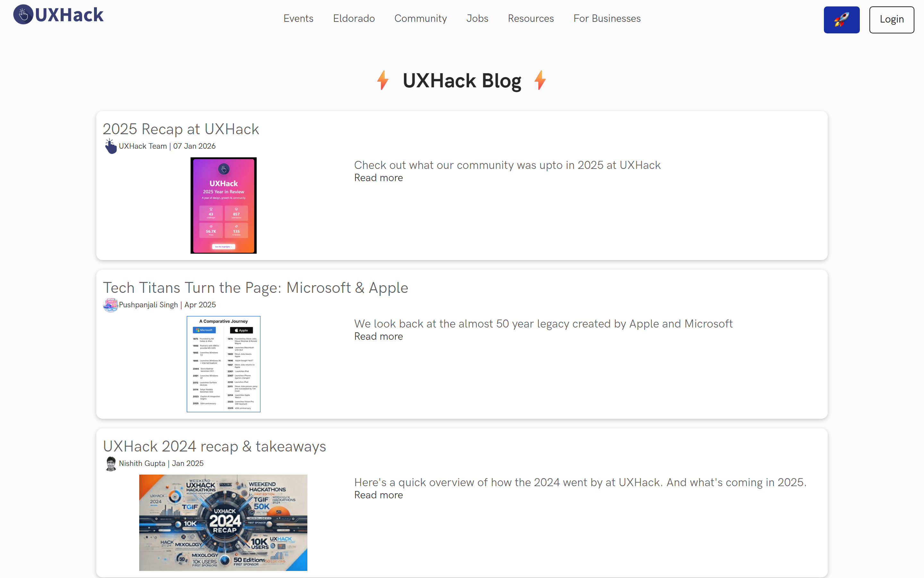Open 'Tech Titans Turn the Page' title
The image size is (924, 578).
point(255,287)
